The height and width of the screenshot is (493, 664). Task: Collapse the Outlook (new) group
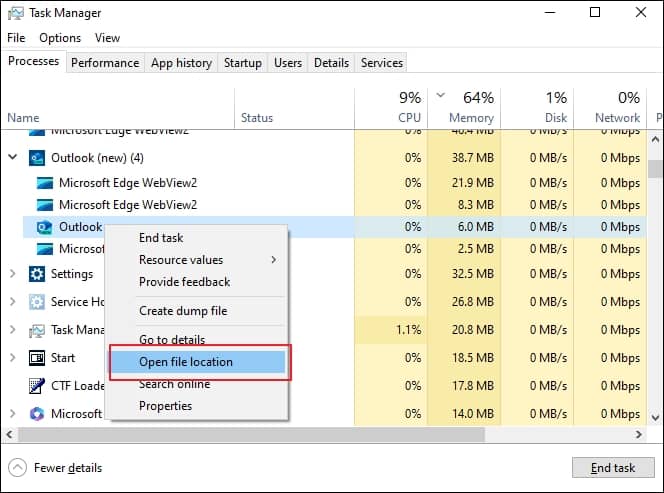[x=13, y=157]
